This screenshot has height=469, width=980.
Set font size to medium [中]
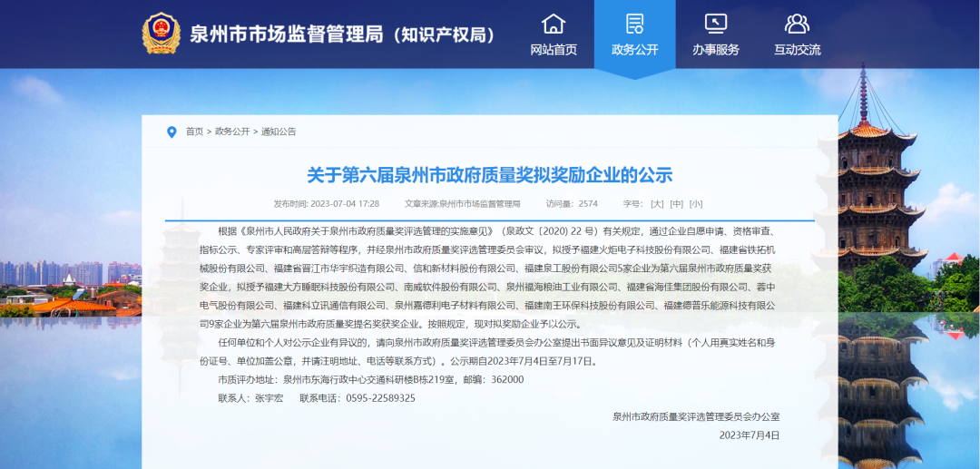point(676,204)
